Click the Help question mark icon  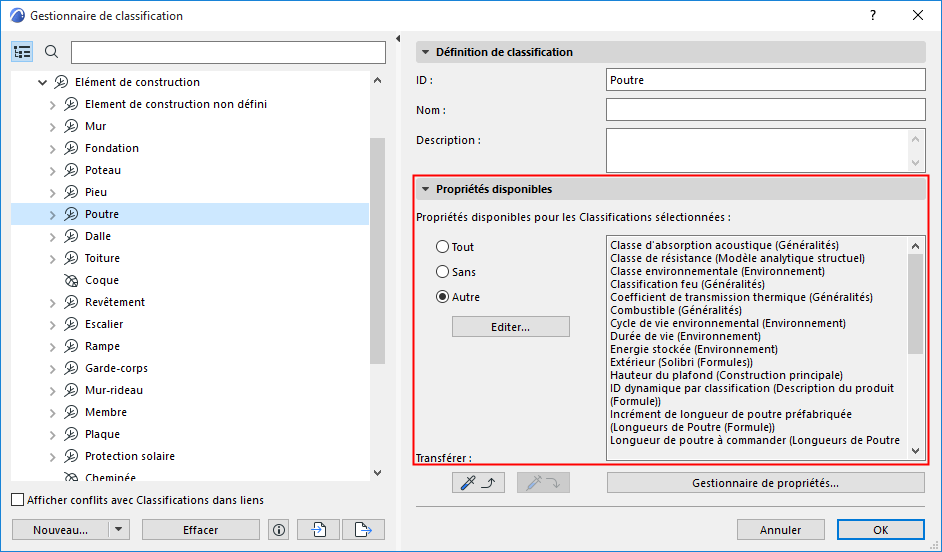point(873,16)
